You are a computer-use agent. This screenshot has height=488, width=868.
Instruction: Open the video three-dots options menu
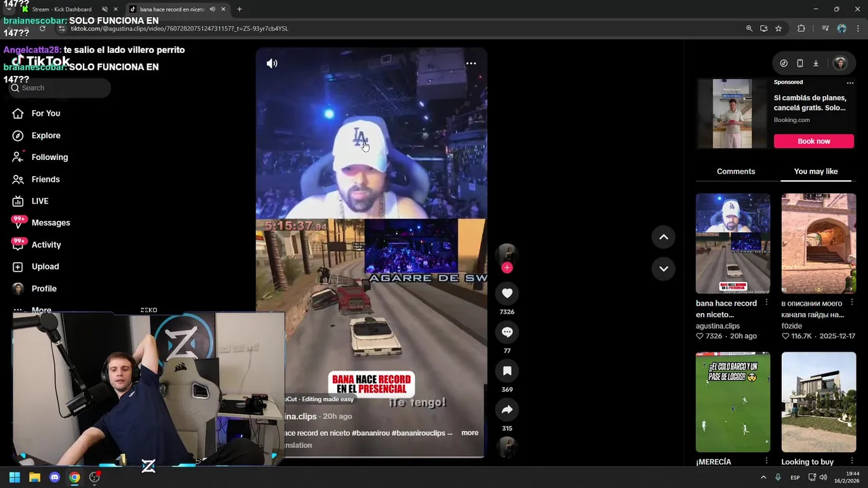pyautogui.click(x=471, y=63)
